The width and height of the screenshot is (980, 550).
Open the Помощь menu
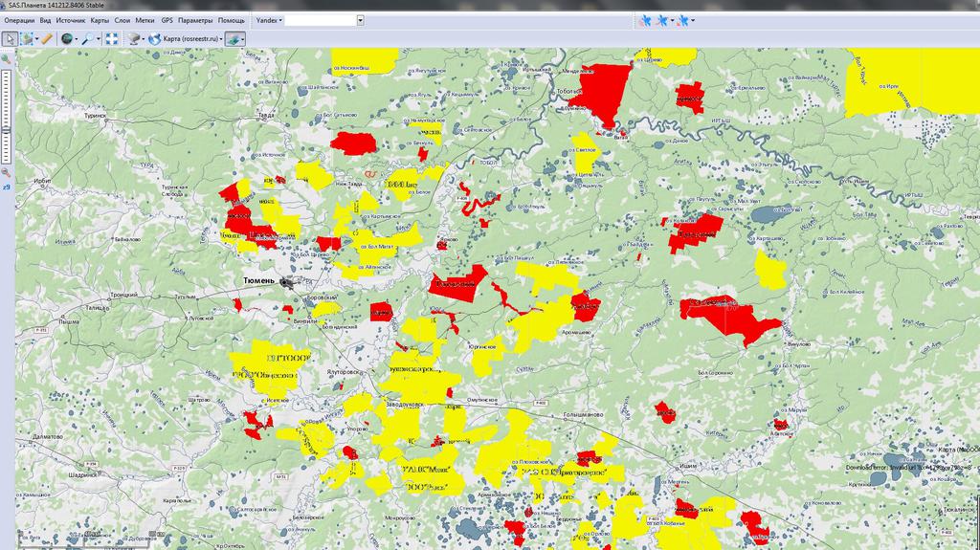coord(231,20)
